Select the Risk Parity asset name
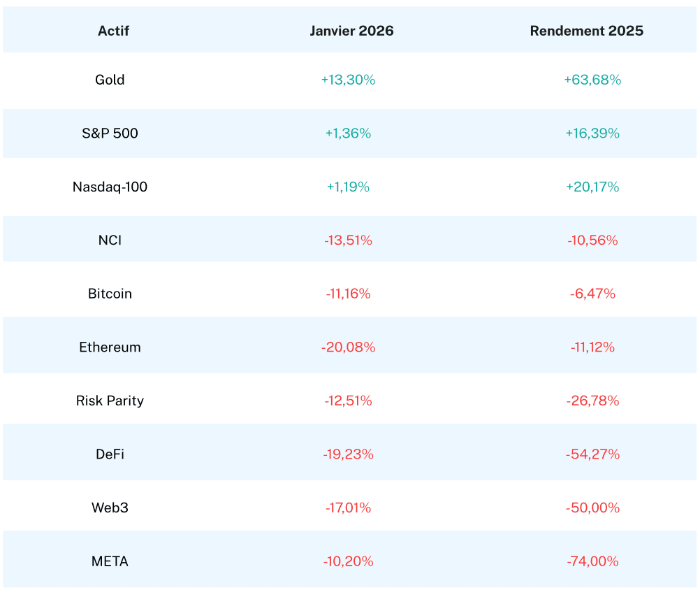Viewport: 700px width, 597px height. 110,401
